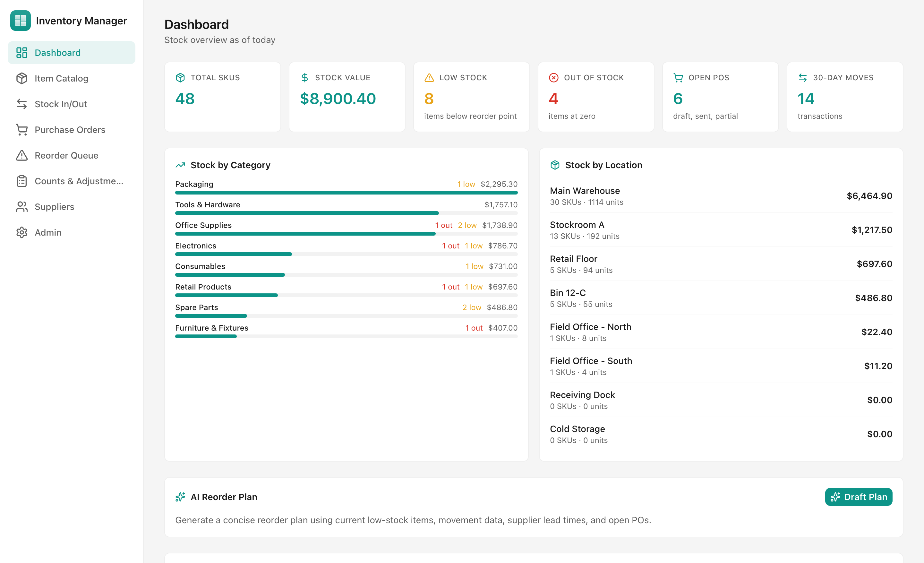Screen dimensions: 924x563
Task: Open the Suppliers page
Action: 72,207
